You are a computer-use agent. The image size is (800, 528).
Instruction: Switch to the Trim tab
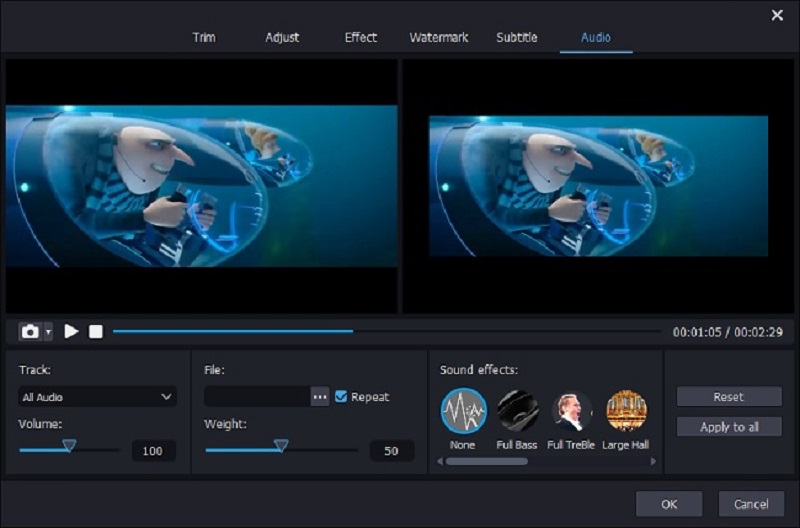pyautogui.click(x=204, y=37)
